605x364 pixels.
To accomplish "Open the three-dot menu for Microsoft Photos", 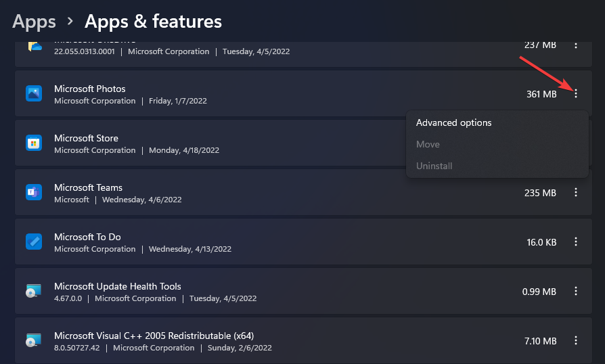I will click(576, 94).
